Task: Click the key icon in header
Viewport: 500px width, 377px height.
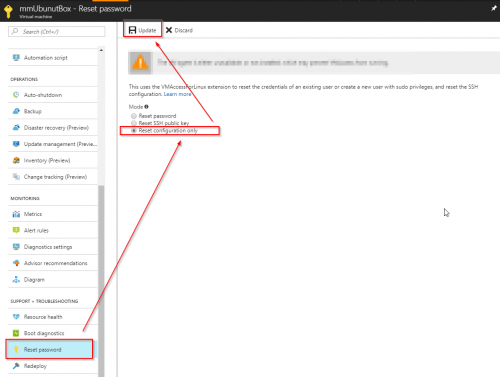Action: 8,11
